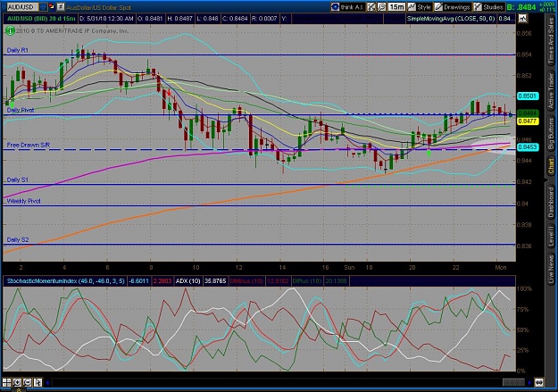Click the left scroll arrow of time scrollbar
Image resolution: width=558 pixels, height=392 pixels.
[47, 383]
